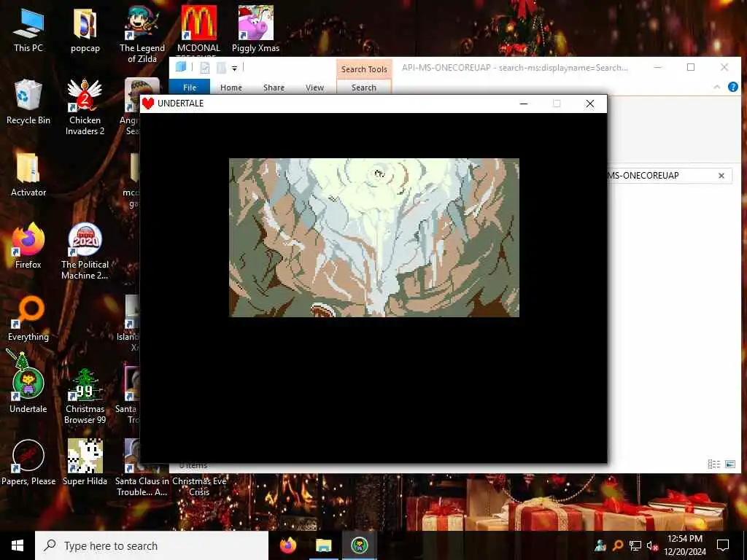
Task: Click the muted volume tray icon
Action: (x=652, y=545)
